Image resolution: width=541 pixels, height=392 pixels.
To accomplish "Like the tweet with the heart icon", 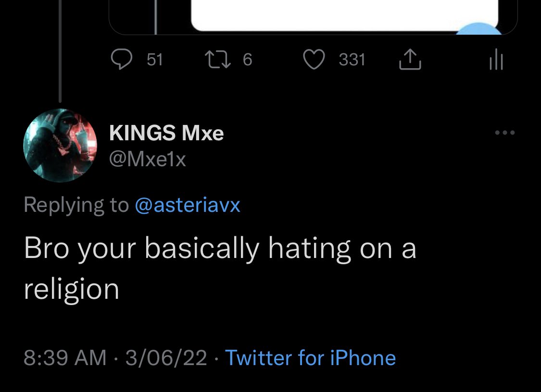I will [315, 60].
